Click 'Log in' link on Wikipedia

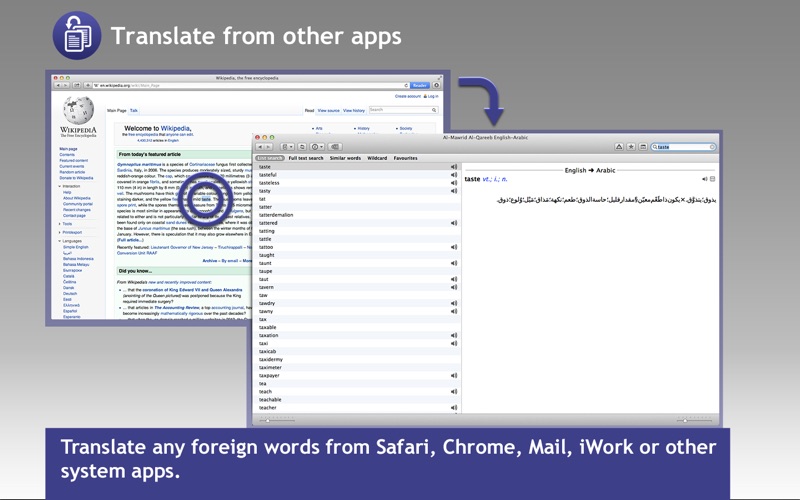coord(433,96)
